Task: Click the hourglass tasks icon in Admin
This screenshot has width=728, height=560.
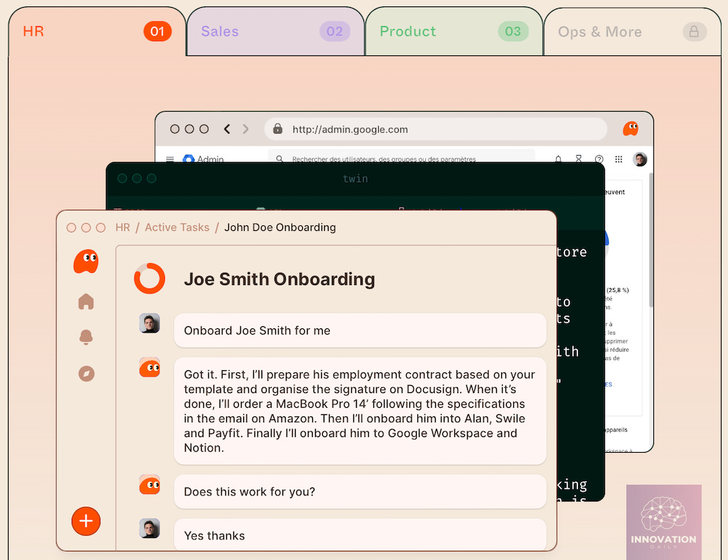Action: click(x=579, y=158)
